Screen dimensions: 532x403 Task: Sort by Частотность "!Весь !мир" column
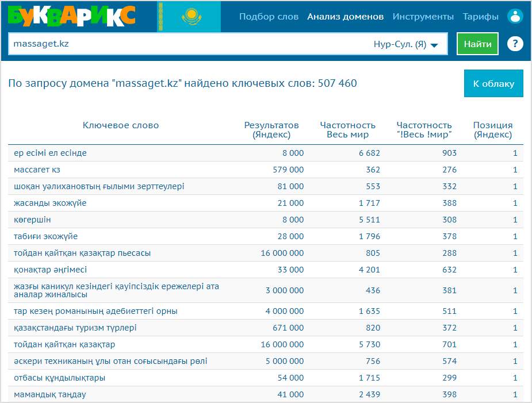point(424,130)
